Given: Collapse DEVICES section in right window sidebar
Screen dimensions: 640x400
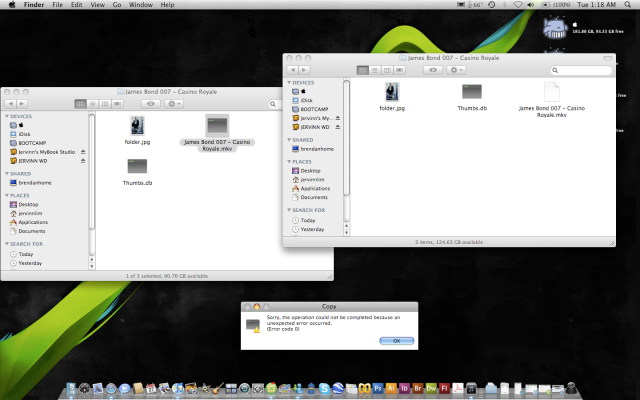Looking at the screenshot, I should click(x=288, y=83).
